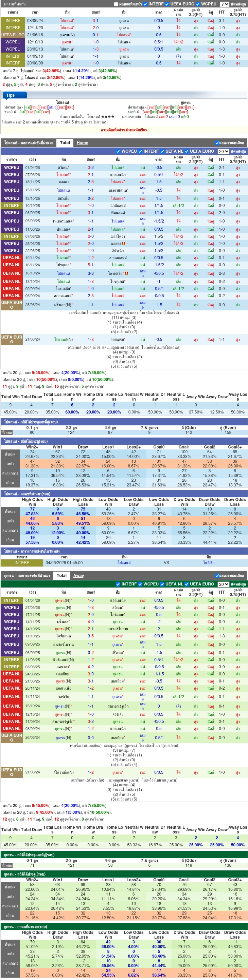Open แคนาดา team link in ยูเครน 08/06/25 row

[x=63, y=667]
